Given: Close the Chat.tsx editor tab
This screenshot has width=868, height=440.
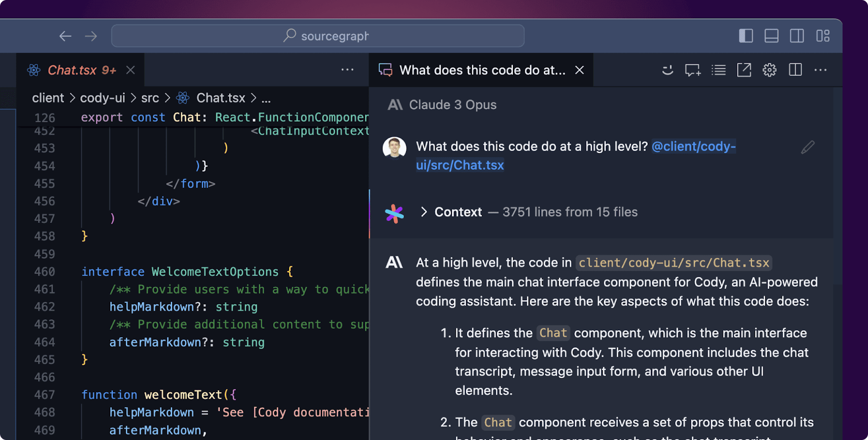Looking at the screenshot, I should [x=130, y=70].
